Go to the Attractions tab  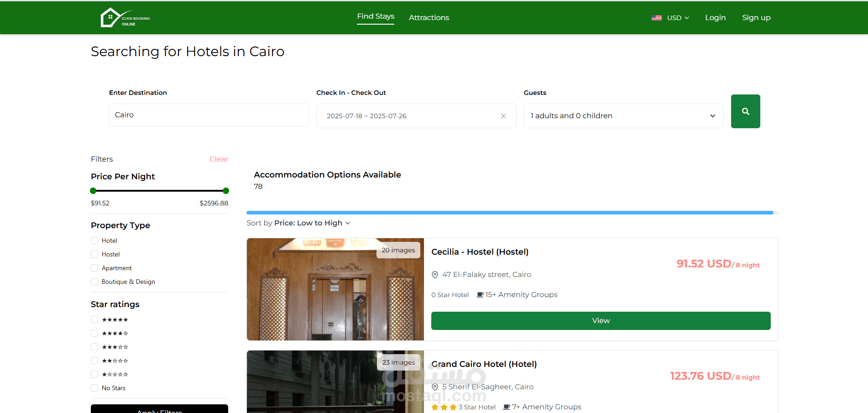click(x=429, y=18)
